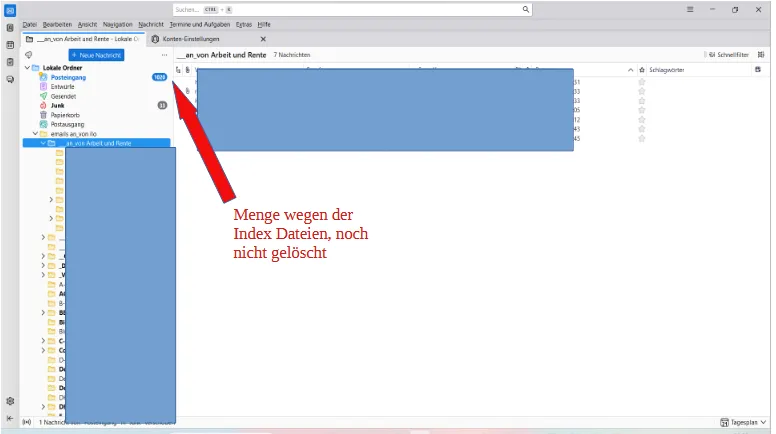The image size is (776, 434).
Task: Star the message with time ending 05
Action: (642, 110)
